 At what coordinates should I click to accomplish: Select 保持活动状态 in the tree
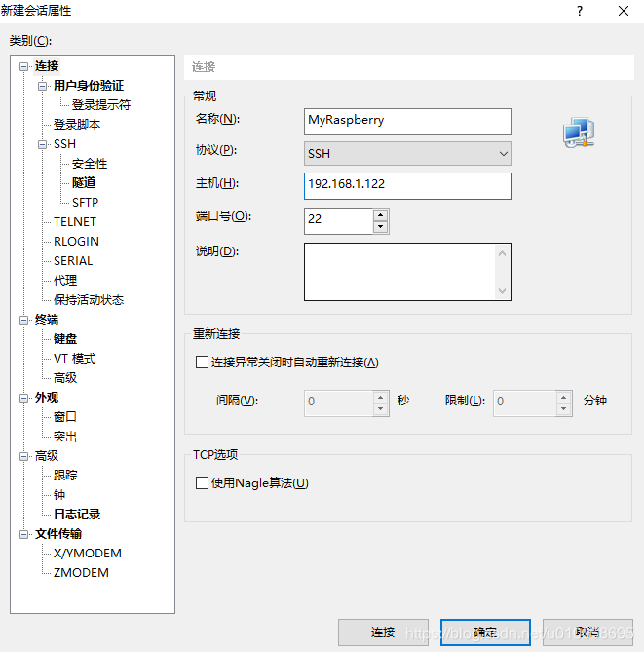[89, 300]
